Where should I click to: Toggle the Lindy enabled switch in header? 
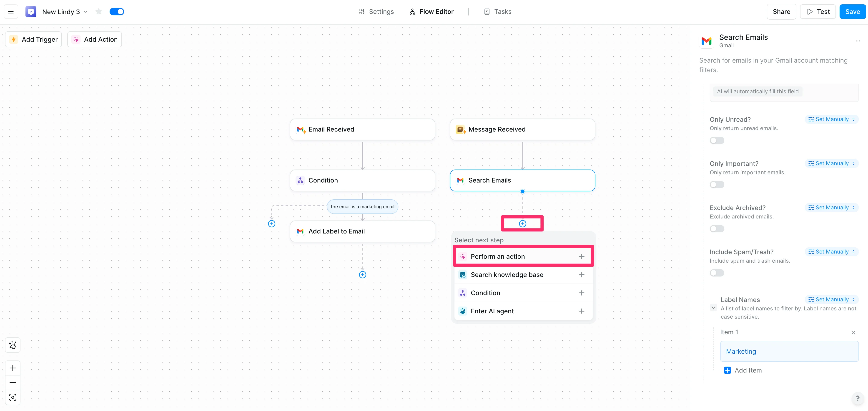pyautogui.click(x=117, y=12)
